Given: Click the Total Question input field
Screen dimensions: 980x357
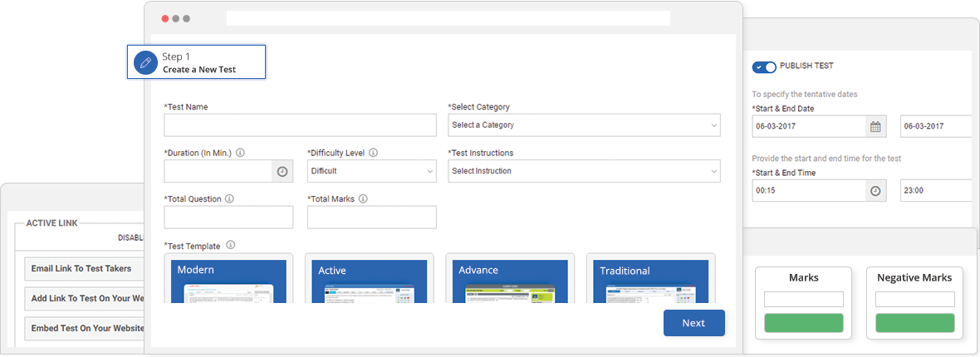Looking at the screenshot, I should tap(228, 217).
